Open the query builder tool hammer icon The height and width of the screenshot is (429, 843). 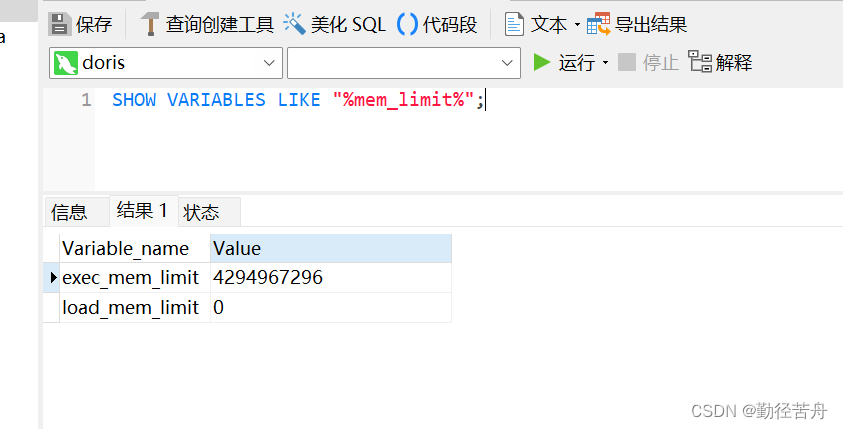click(150, 24)
